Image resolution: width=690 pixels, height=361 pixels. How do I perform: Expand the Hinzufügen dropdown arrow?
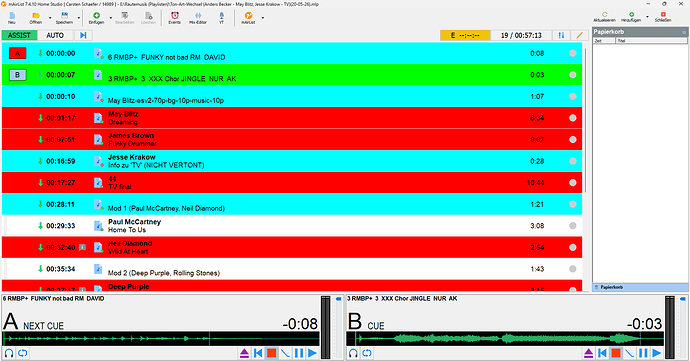point(647,17)
